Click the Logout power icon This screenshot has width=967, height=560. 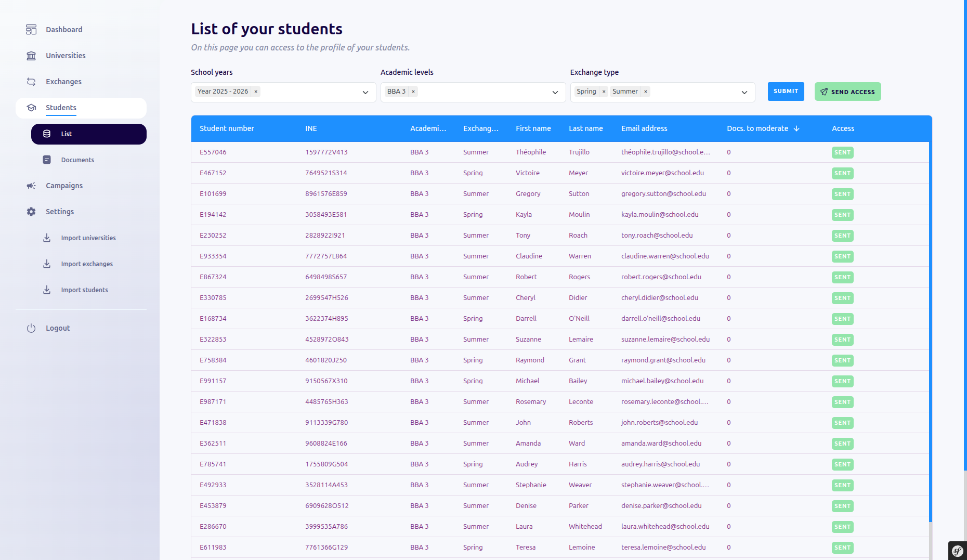31,328
